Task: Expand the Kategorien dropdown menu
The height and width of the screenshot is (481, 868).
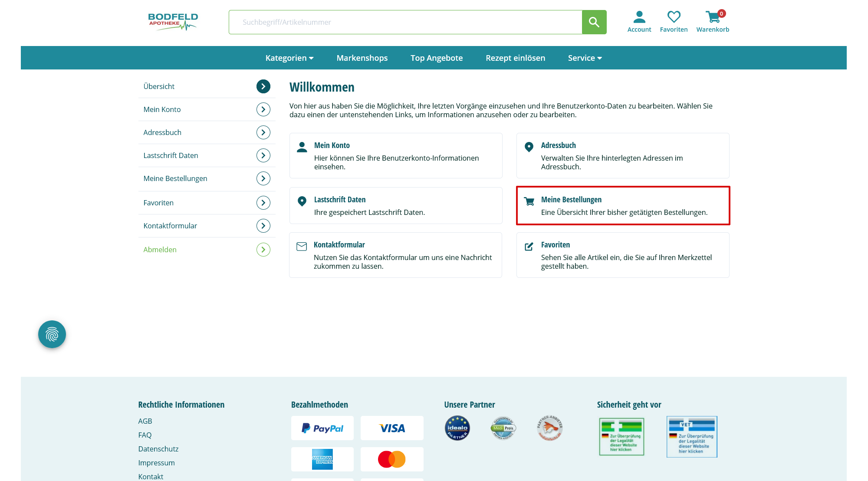Action: pos(289,58)
